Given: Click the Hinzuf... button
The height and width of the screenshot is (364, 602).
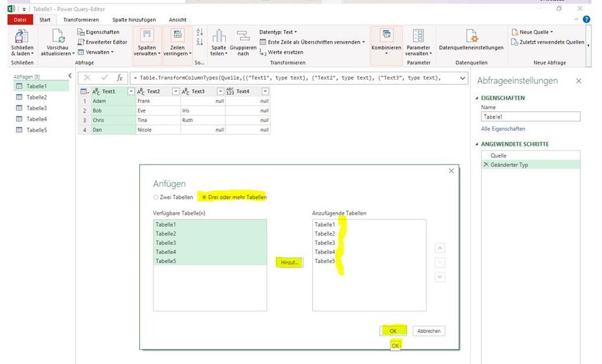Looking at the screenshot, I should click(289, 263).
